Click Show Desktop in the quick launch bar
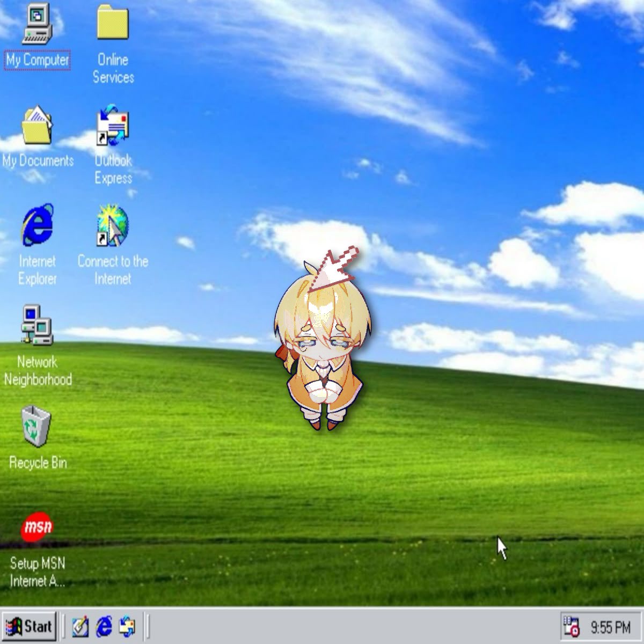644x644 pixels. click(x=80, y=626)
